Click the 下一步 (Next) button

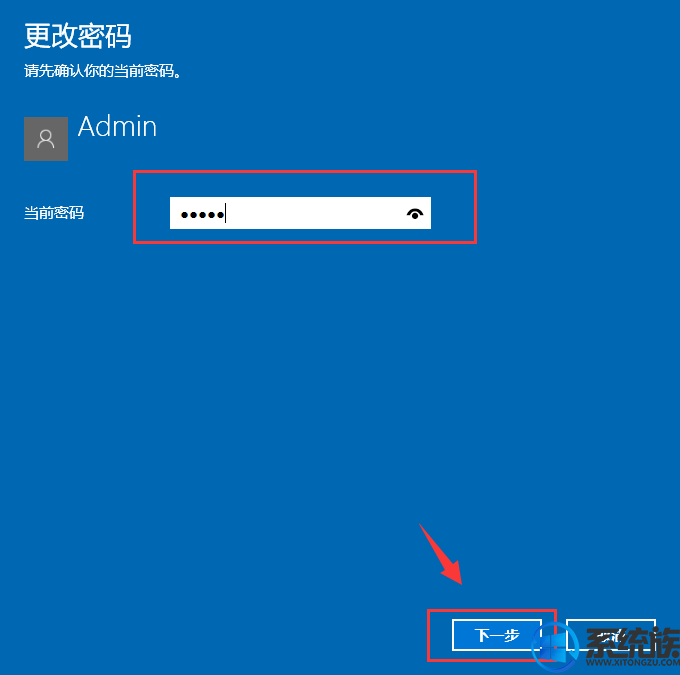coord(497,635)
